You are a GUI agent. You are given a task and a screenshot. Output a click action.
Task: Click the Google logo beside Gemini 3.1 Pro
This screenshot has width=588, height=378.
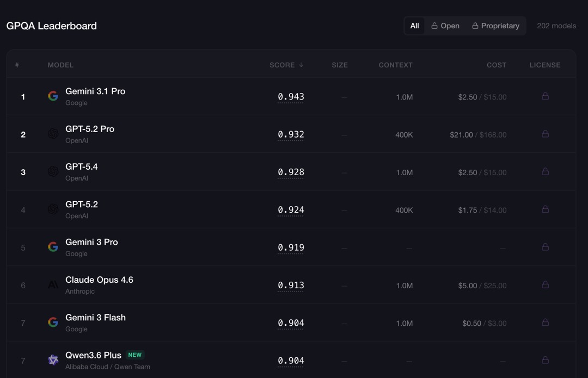tap(53, 96)
